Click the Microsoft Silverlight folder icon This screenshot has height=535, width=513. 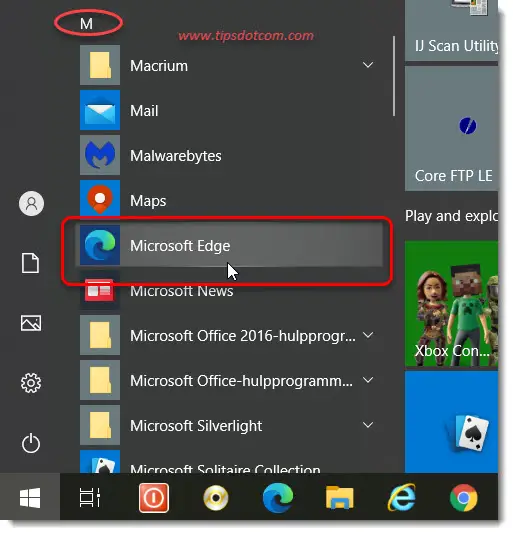point(100,425)
